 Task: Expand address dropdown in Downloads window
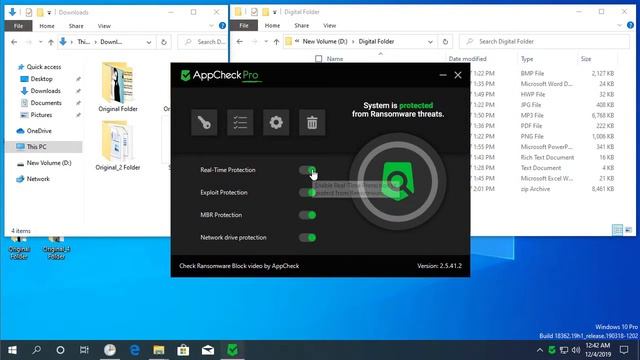(149, 42)
